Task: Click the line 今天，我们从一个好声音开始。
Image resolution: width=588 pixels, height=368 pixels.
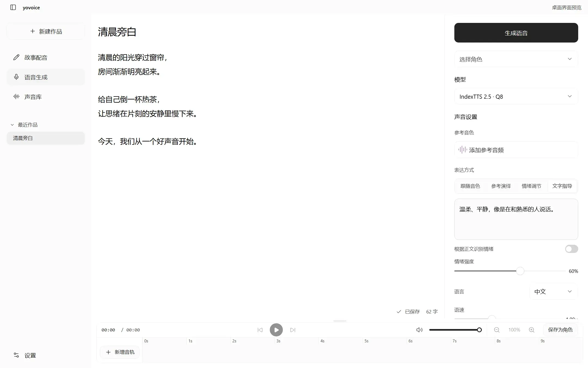Action: [148, 141]
